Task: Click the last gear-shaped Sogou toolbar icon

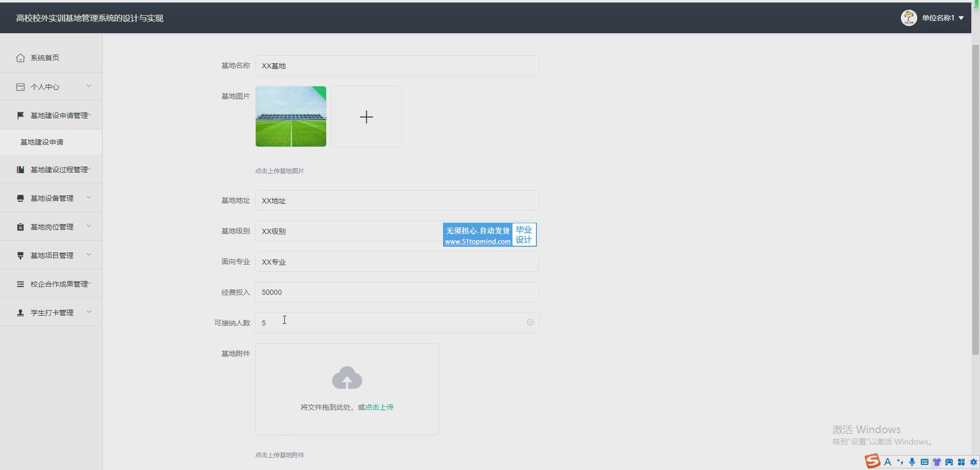Action: coord(973,462)
